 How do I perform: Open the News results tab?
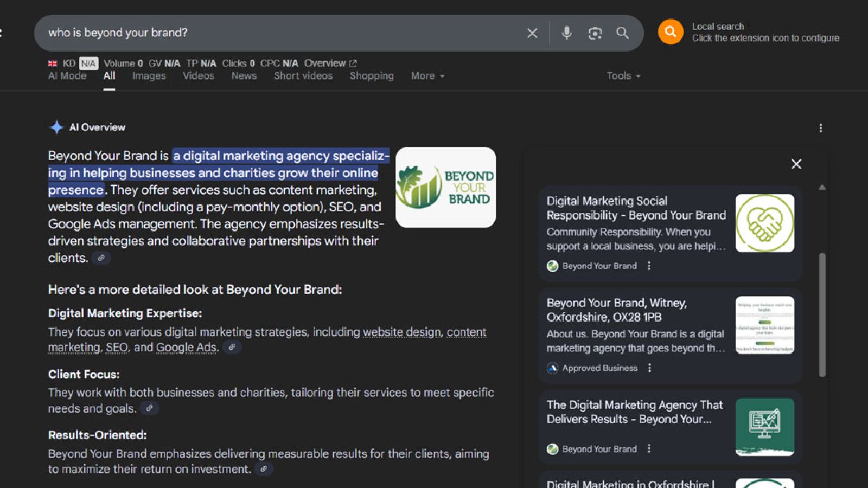pos(244,76)
